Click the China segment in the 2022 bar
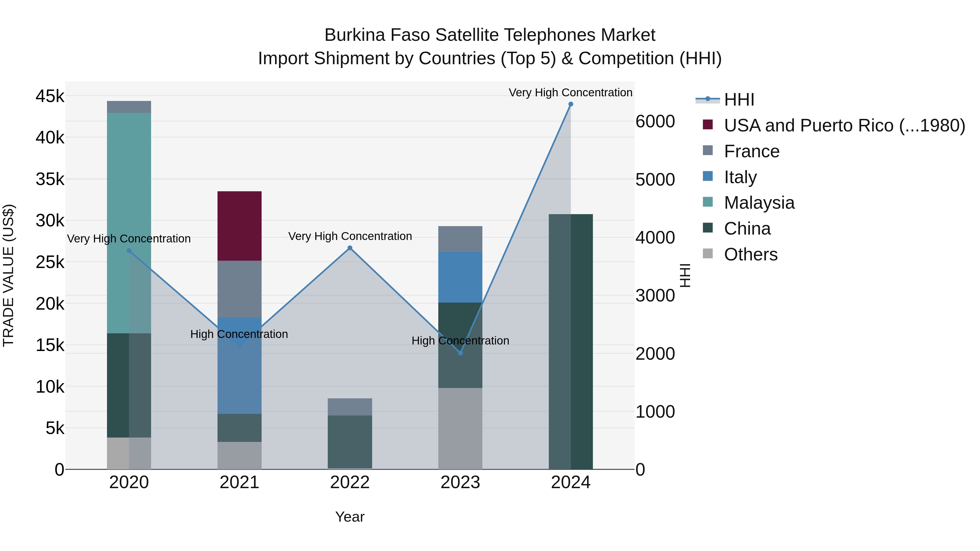Screen dimensions: 980x551 tap(350, 442)
